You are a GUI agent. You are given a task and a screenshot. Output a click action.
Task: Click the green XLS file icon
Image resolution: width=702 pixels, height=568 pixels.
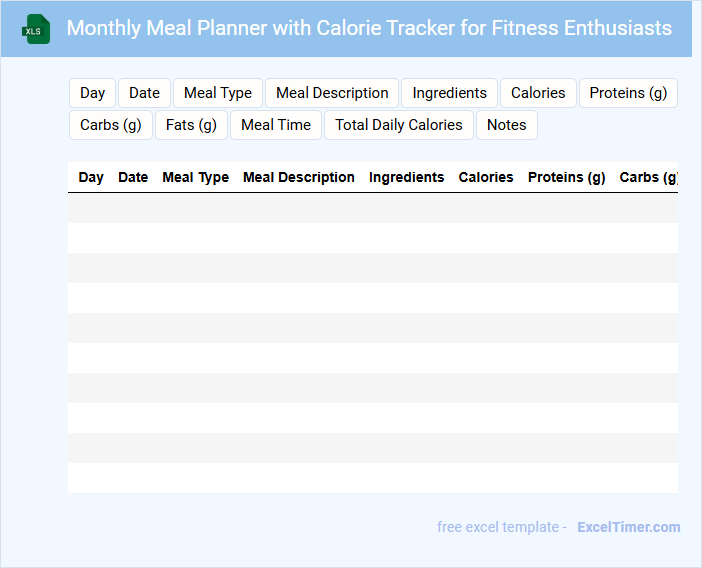pyautogui.click(x=35, y=29)
